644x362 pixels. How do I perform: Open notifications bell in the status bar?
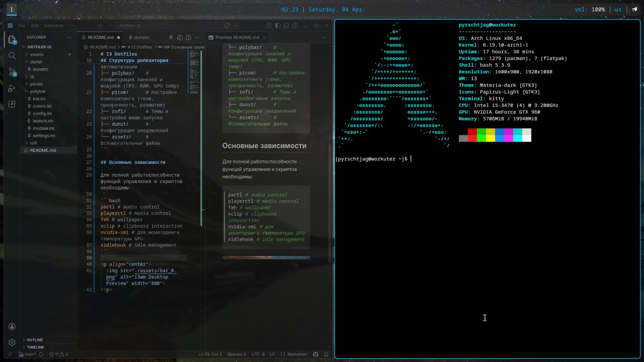(326, 354)
